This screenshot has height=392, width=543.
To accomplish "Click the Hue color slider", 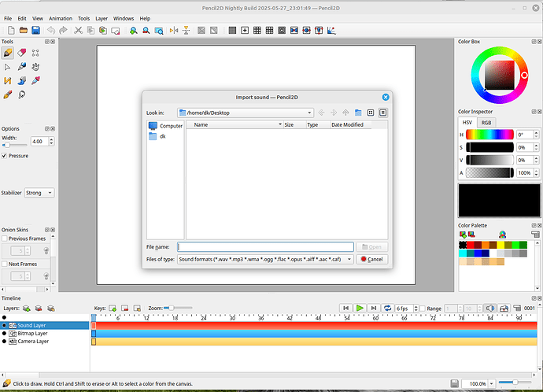I will [489, 135].
